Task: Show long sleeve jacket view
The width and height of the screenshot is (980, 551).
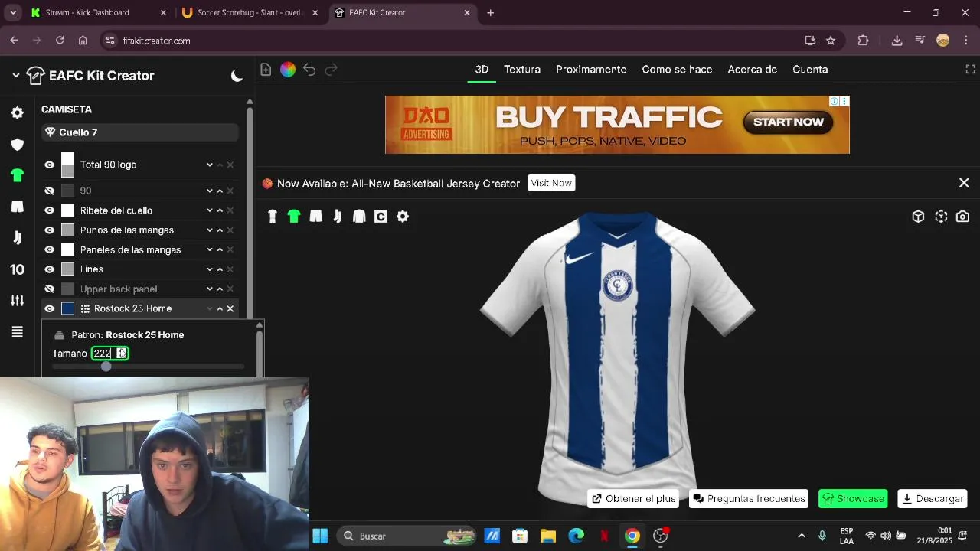Action: pos(359,217)
